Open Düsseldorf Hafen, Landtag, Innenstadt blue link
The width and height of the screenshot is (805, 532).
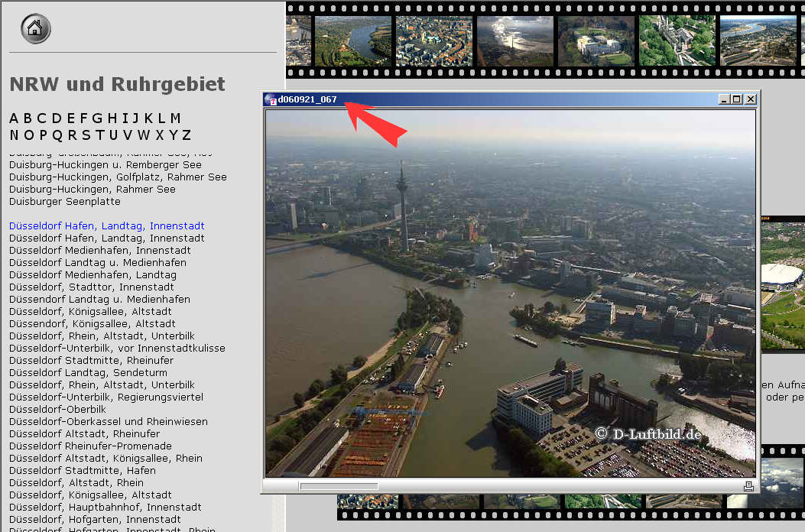coord(106,226)
